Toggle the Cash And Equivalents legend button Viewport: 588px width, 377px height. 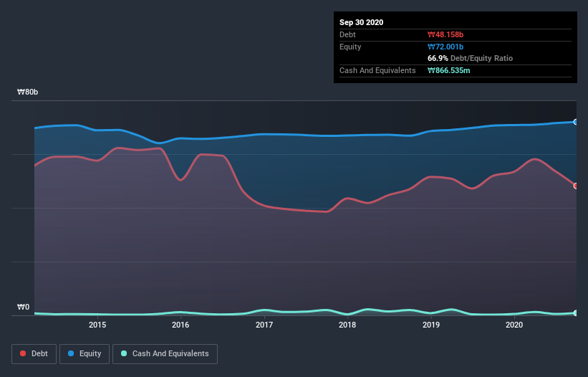tap(165, 354)
